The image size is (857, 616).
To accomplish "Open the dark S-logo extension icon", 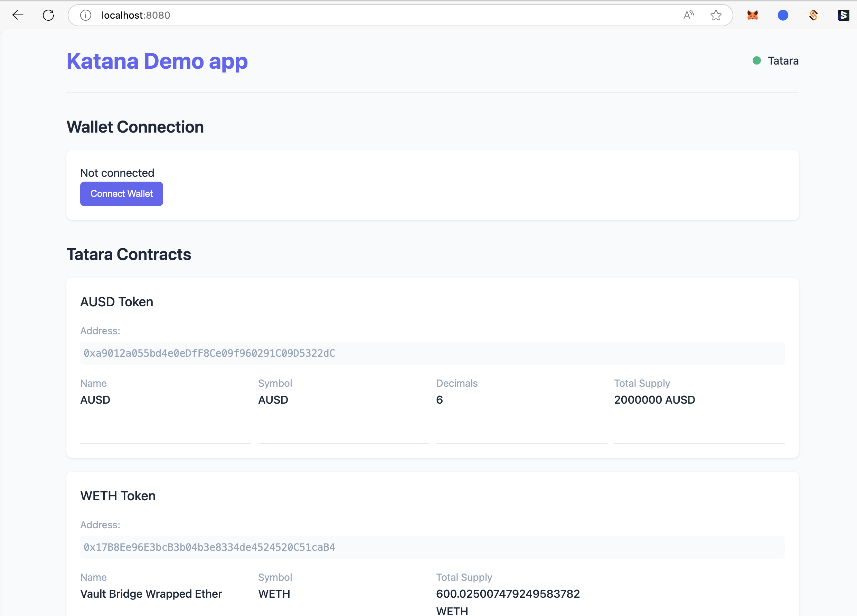I will pos(844,15).
